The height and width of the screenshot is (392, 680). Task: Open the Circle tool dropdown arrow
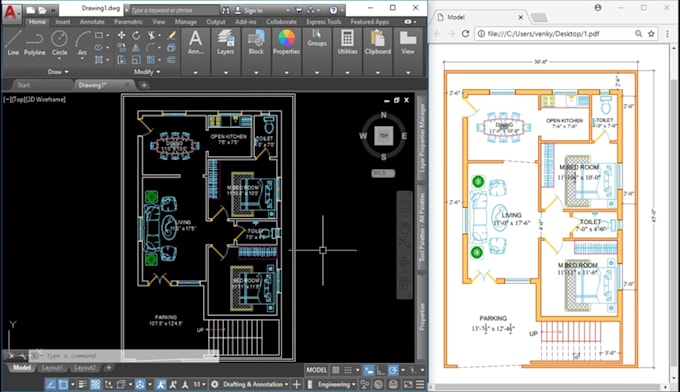pos(59,59)
